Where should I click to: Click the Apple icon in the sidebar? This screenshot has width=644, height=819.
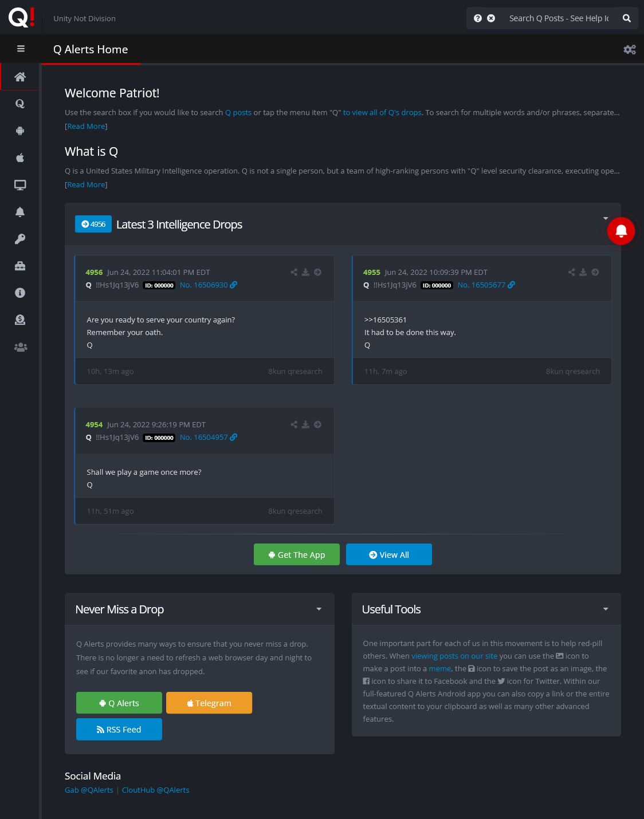point(20,157)
